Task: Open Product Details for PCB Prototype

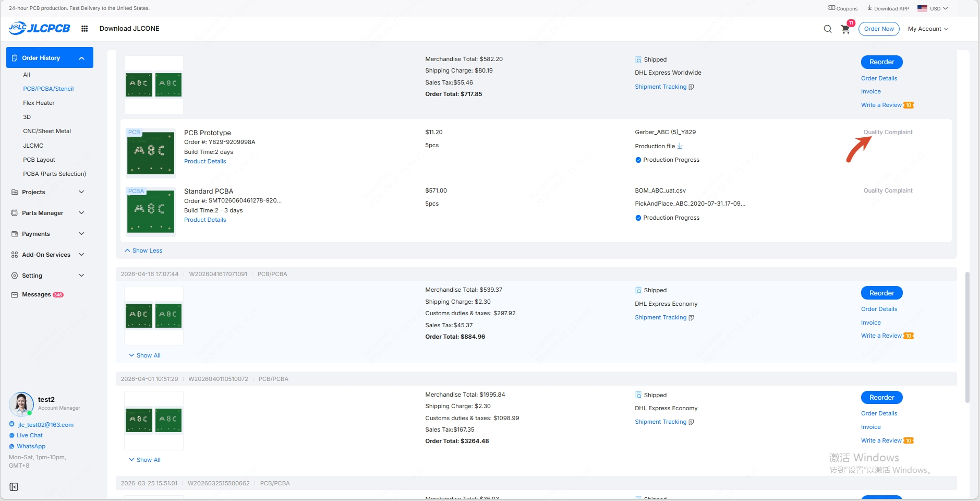Action: pos(205,161)
